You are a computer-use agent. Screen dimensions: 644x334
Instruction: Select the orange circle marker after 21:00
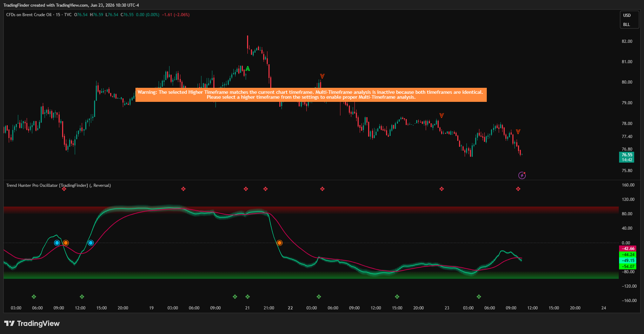(279, 243)
